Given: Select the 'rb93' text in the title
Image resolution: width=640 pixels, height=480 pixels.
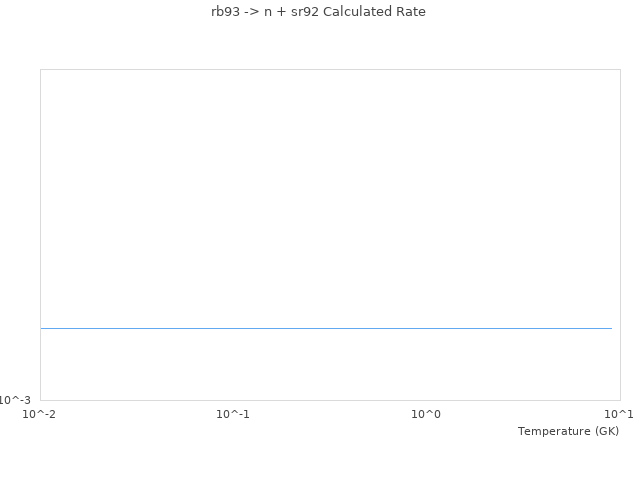Looking at the screenshot, I should click(x=226, y=12).
